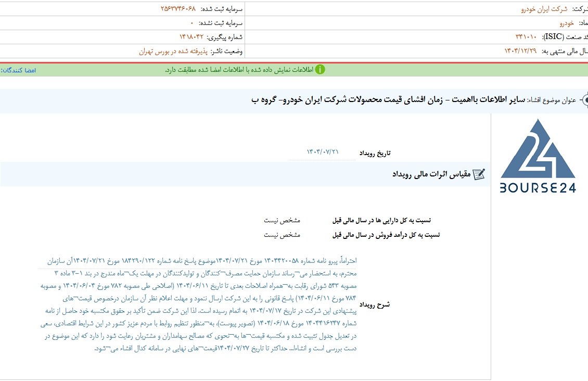The width and height of the screenshot is (588, 381).
Task: Click the section heading "مقیاس اثرات مالی رویداد"
Action: coord(431,174)
